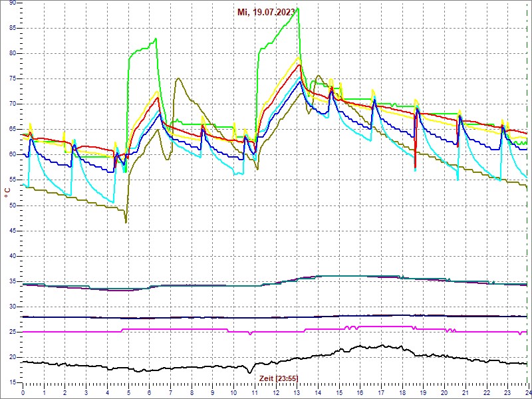The height and width of the screenshot is (399, 532).
Task: Select the 50 label on the temperature axis
Action: pos(12,205)
